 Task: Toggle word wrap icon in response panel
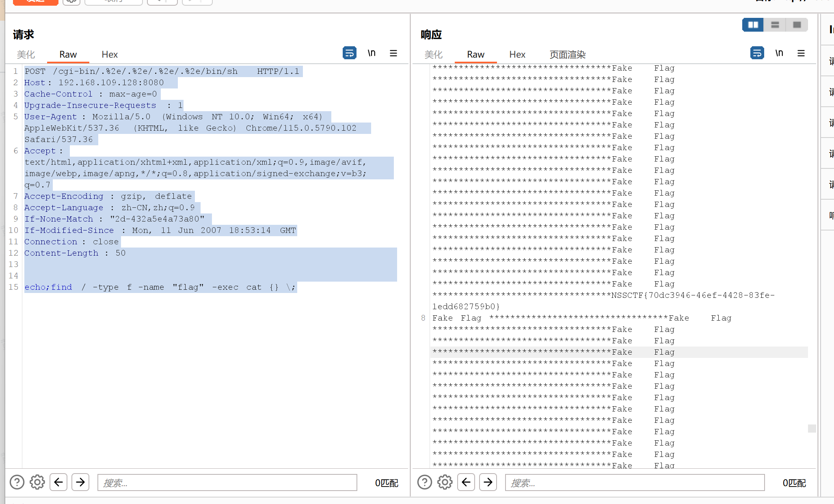(x=757, y=53)
